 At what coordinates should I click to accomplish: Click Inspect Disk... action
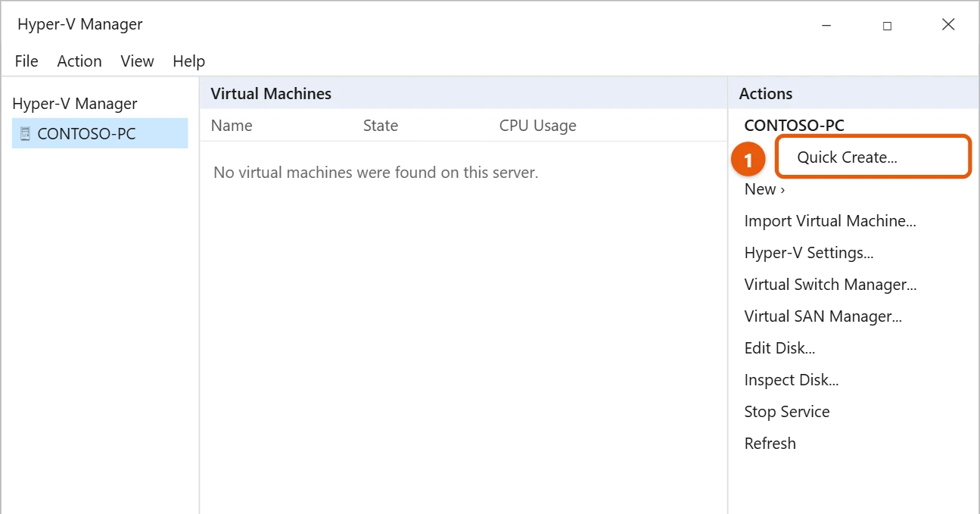[x=792, y=380]
